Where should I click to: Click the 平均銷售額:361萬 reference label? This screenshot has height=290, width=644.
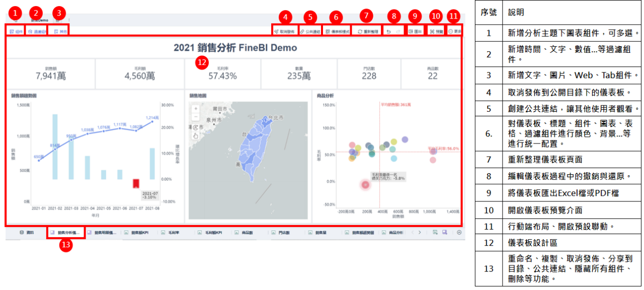pos(395,105)
